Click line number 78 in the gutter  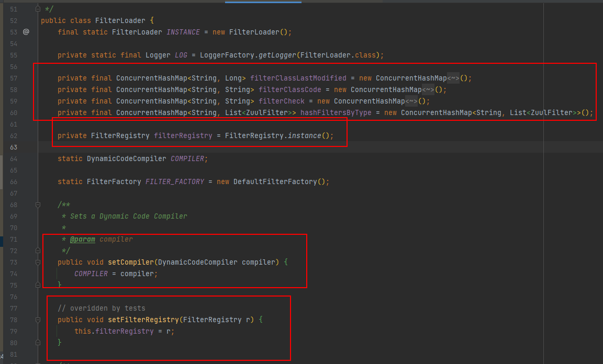pos(14,320)
